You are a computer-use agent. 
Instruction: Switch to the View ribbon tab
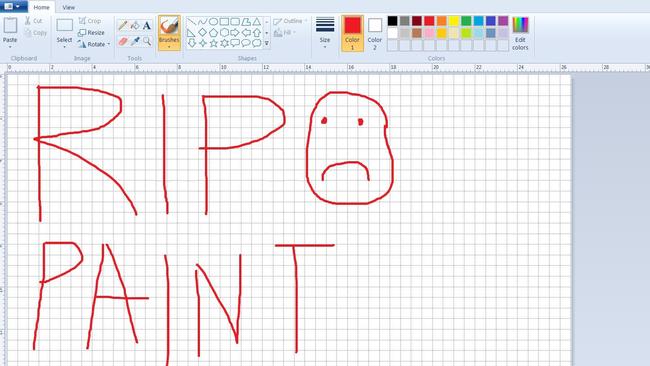click(x=69, y=7)
